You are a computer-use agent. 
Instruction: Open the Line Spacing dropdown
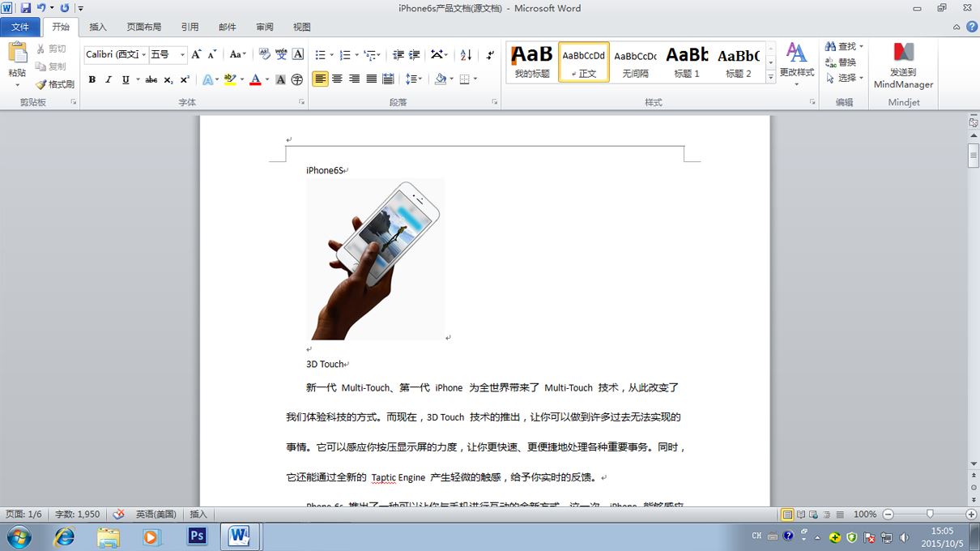[x=413, y=79]
